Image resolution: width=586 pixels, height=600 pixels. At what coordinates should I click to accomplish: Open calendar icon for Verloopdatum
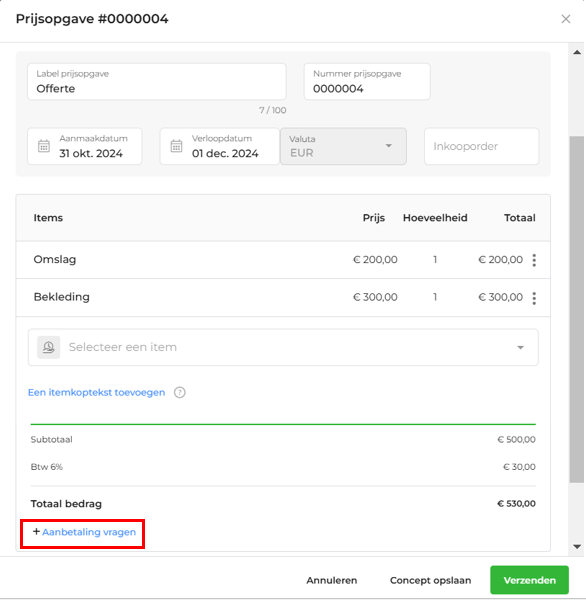click(176, 146)
